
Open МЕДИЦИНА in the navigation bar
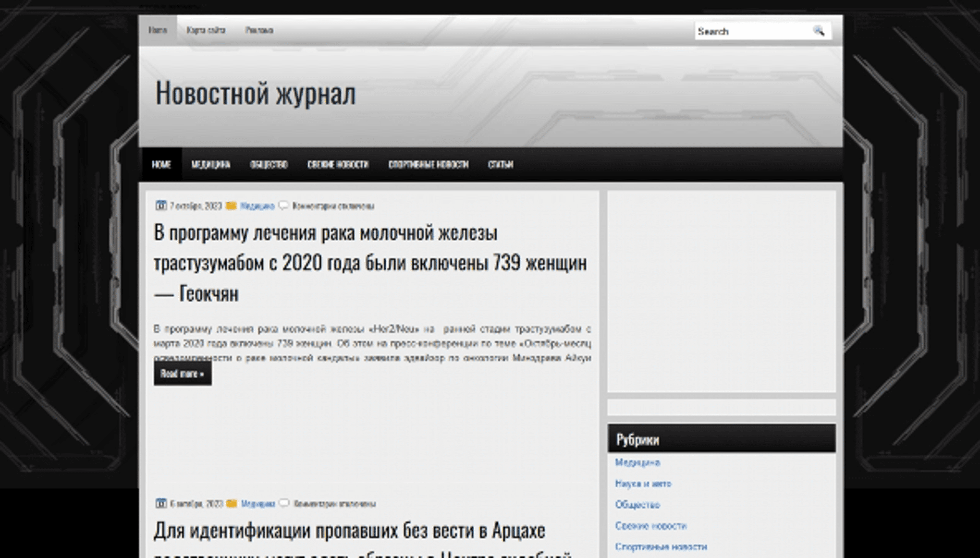pyautogui.click(x=210, y=164)
